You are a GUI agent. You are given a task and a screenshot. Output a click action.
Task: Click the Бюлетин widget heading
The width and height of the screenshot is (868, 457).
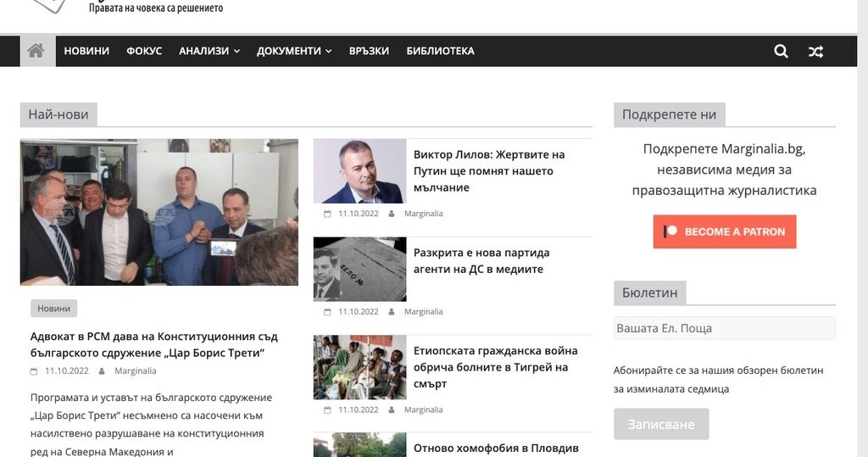pos(650,293)
